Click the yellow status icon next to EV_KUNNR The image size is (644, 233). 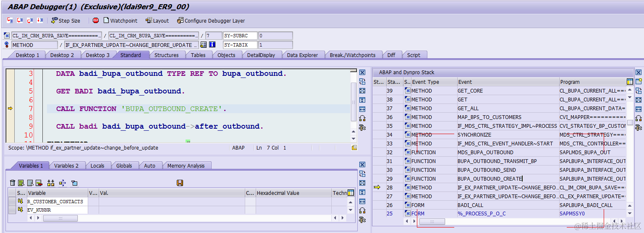coord(20,210)
